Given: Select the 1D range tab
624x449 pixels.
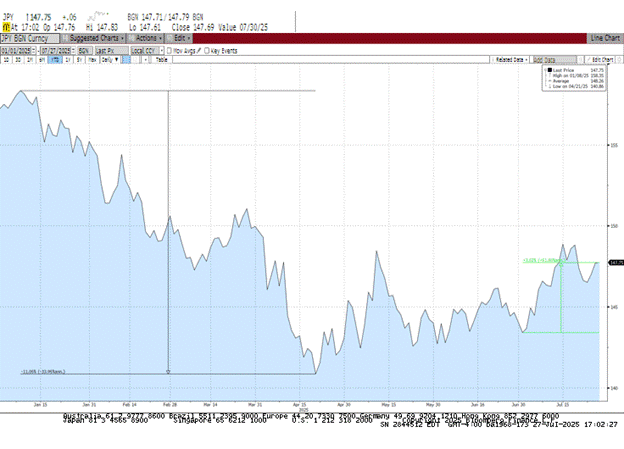Looking at the screenshot, I should 6,60.
